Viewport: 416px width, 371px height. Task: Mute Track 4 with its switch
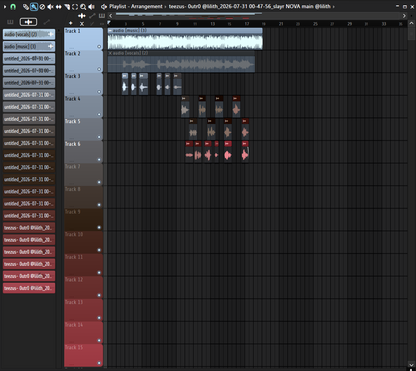point(99,114)
